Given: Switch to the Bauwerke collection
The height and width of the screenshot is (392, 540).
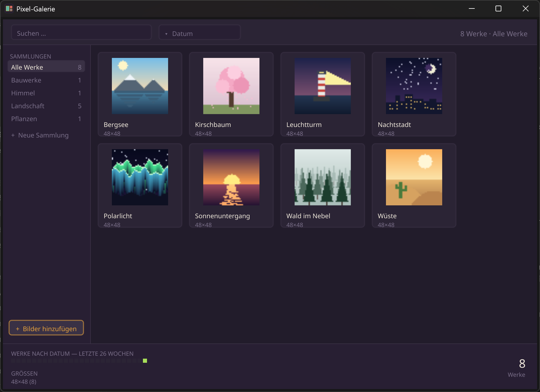Looking at the screenshot, I should click(46, 80).
